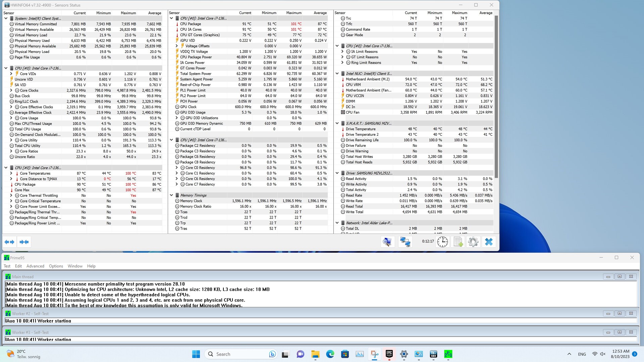644x362 pixels.
Task: Open the Edit menu in Prime95
Action: pos(18,266)
